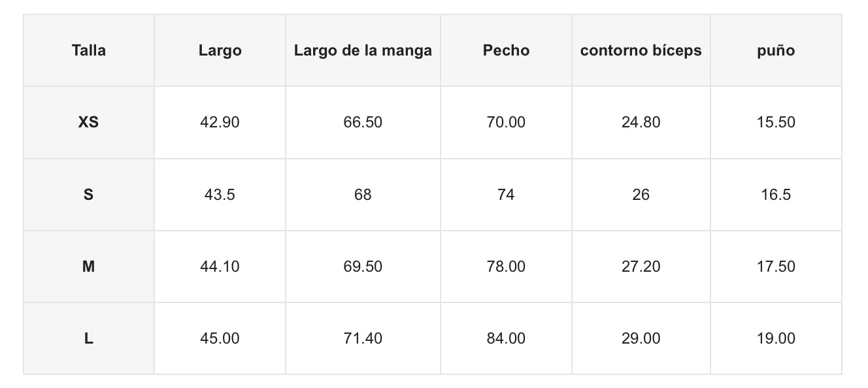Select the 66.50 sleeve length cell
Image resolution: width=868 pixels, height=388 pixels.
point(363,122)
